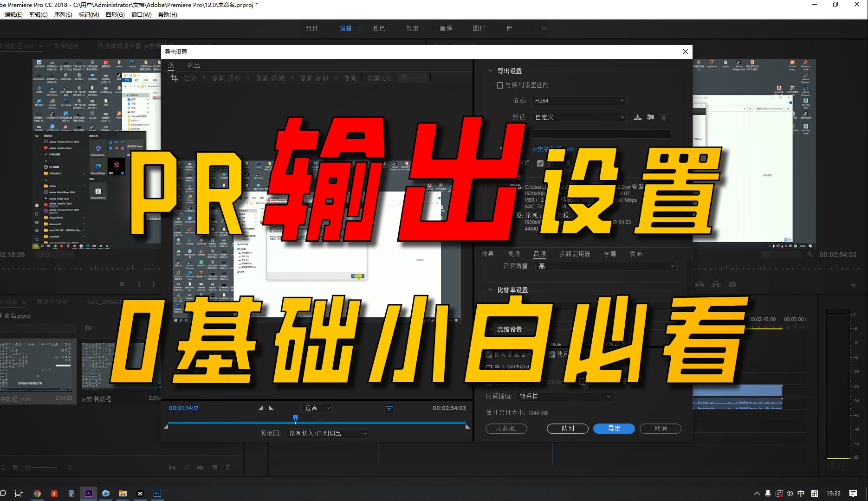Collapse the 高级设置 section
The image size is (868, 501).
coord(490,329)
